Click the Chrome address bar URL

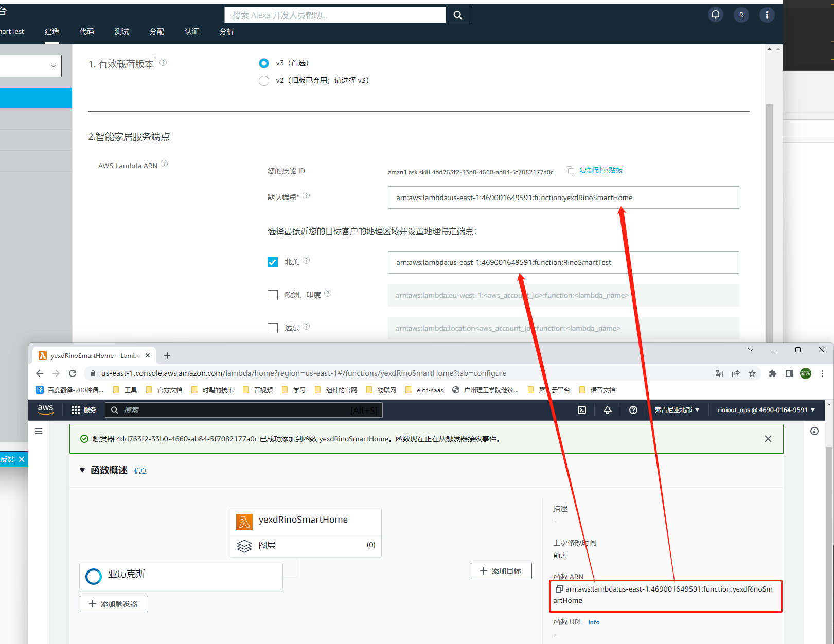304,373
